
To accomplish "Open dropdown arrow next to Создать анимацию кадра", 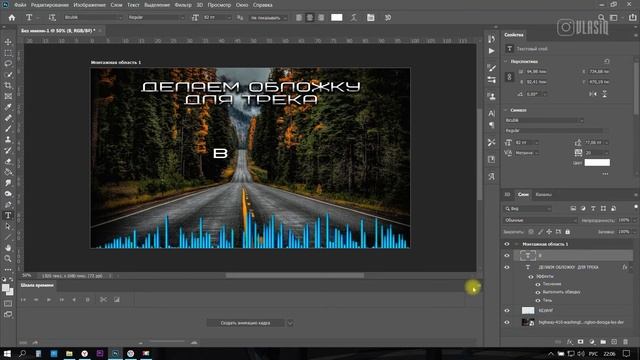I will point(290,323).
